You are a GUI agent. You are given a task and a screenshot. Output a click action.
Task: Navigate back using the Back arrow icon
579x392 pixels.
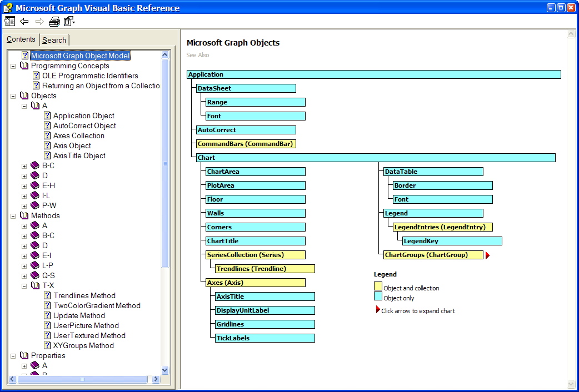(x=24, y=21)
